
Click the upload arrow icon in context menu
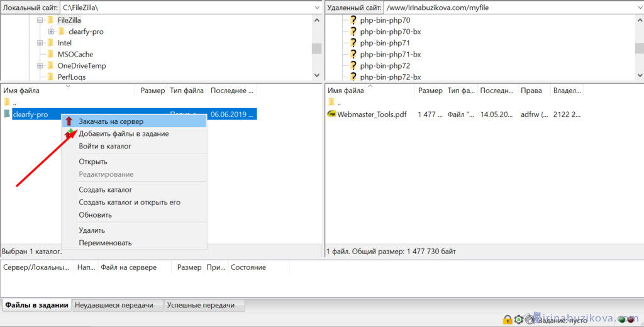click(x=69, y=121)
